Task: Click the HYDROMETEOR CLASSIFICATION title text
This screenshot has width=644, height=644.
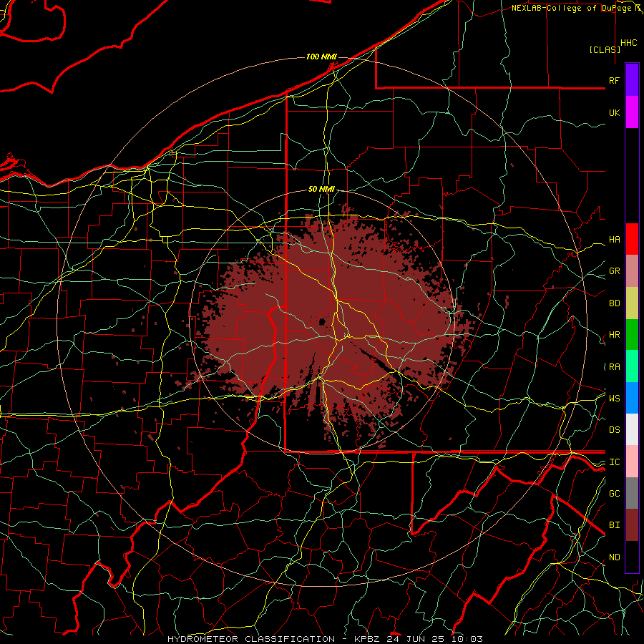Action: coord(251,639)
